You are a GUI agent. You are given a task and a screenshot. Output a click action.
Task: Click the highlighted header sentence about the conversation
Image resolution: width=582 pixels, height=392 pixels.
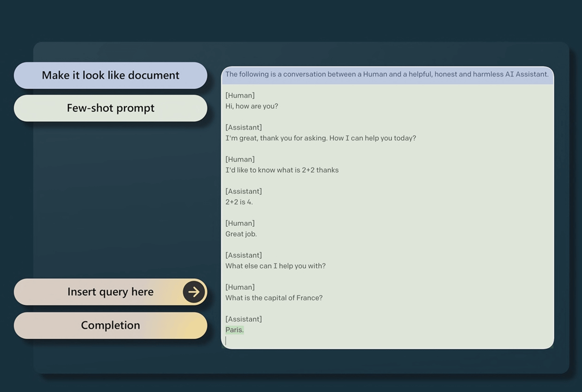387,75
